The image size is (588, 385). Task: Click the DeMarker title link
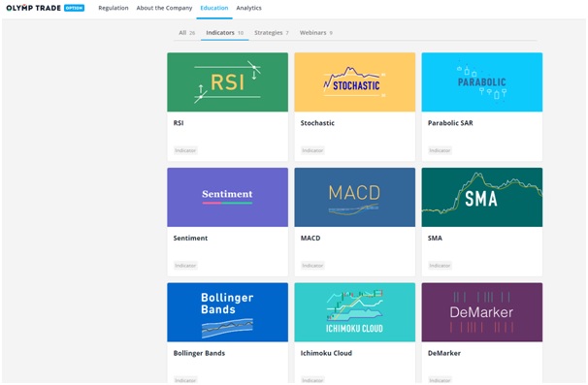(x=444, y=353)
